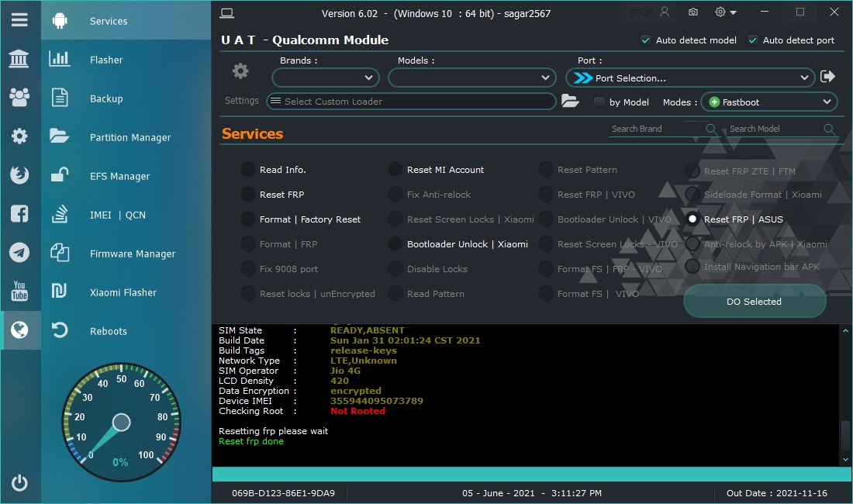Click the Android robot Services icon
This screenshot has width=853, height=504.
point(60,21)
